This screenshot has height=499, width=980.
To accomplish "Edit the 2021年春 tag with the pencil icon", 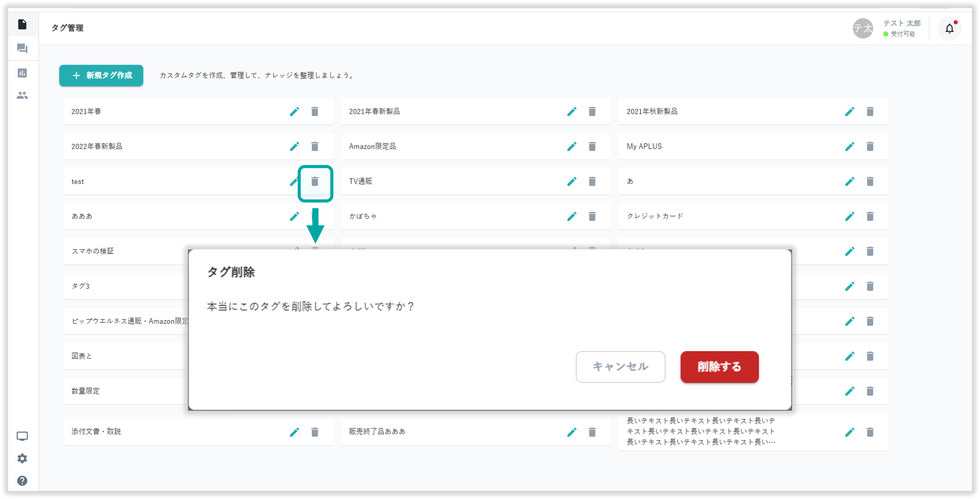I will click(294, 112).
